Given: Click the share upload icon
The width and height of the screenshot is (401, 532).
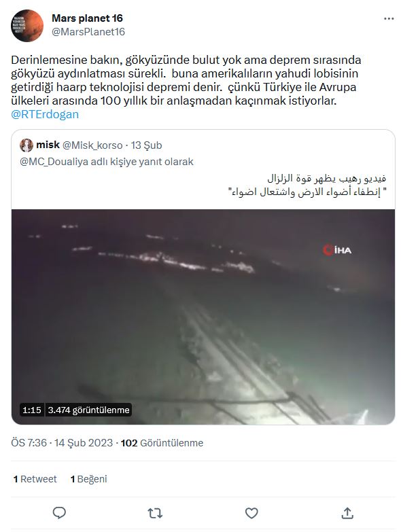Looking at the screenshot, I should 347,513.
